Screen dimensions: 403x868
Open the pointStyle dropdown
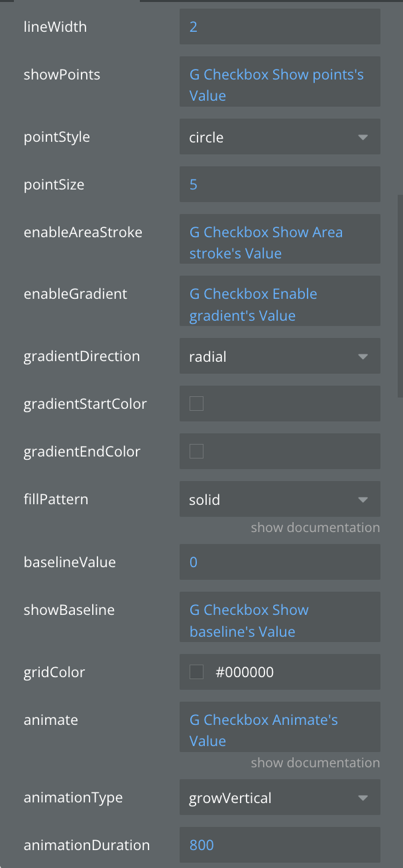[x=279, y=137]
